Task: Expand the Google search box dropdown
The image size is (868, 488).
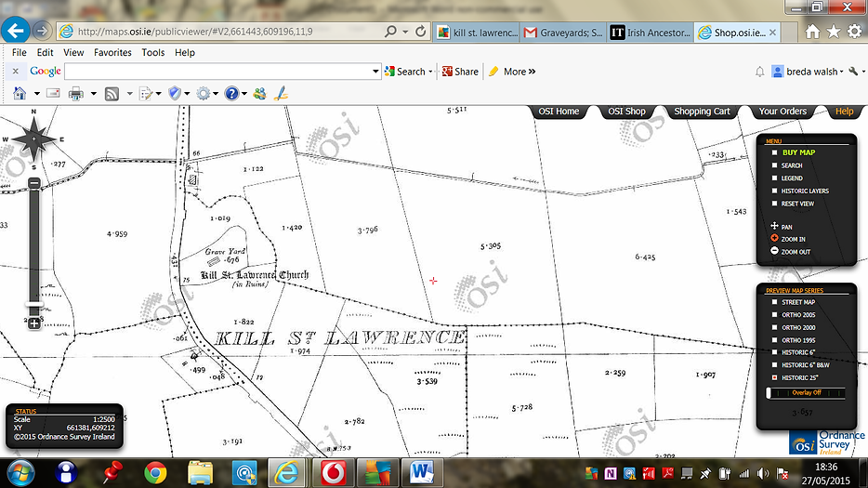Action: coord(375,72)
